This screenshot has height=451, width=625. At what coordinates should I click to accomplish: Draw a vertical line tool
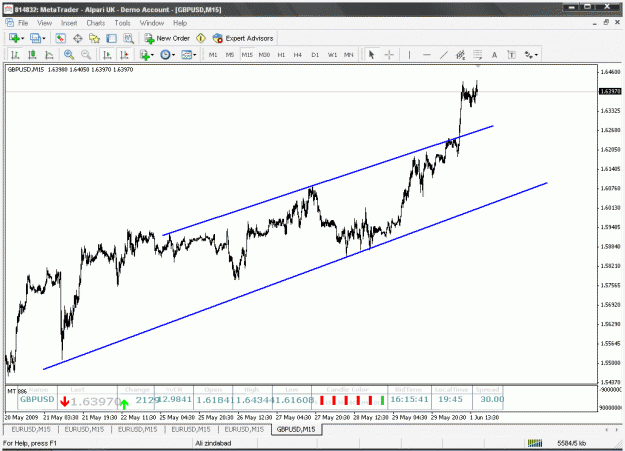(x=409, y=55)
